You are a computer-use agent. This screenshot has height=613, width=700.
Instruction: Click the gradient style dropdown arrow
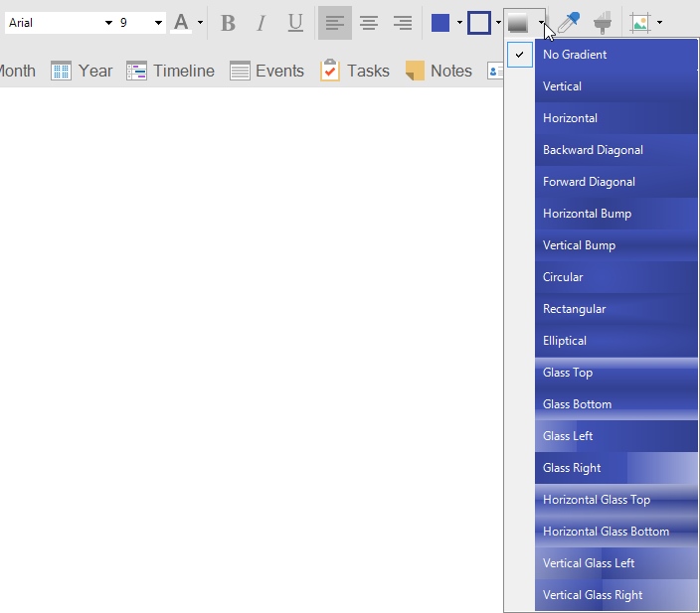pos(541,22)
